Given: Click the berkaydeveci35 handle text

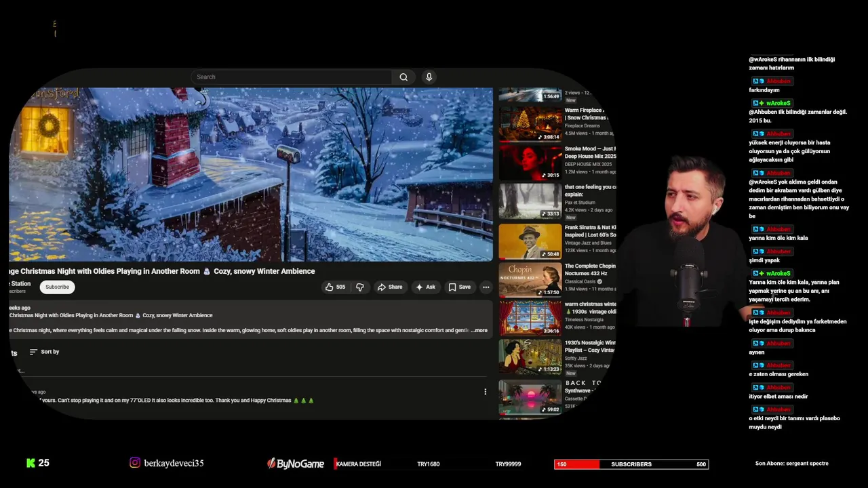Looking at the screenshot, I should pos(174,464).
